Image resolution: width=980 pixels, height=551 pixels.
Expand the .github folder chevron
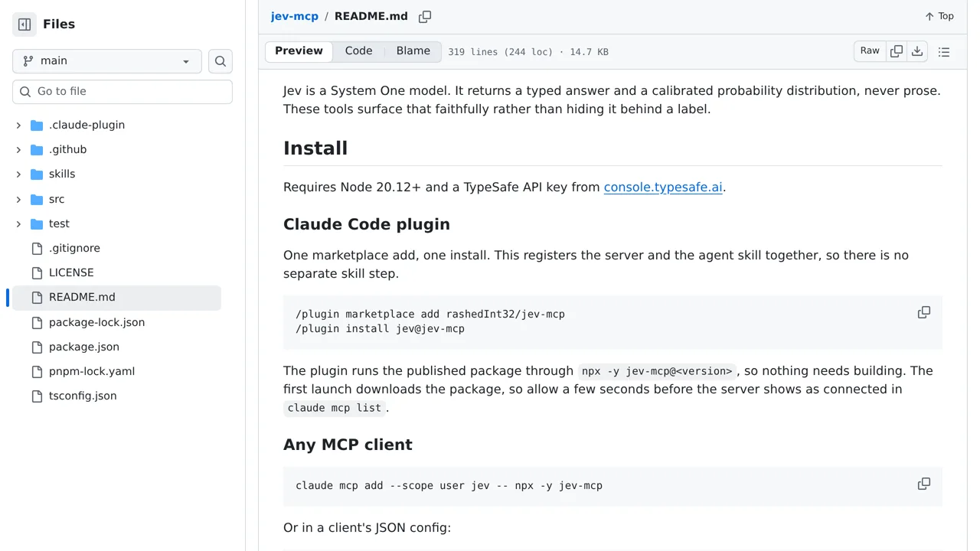(18, 150)
